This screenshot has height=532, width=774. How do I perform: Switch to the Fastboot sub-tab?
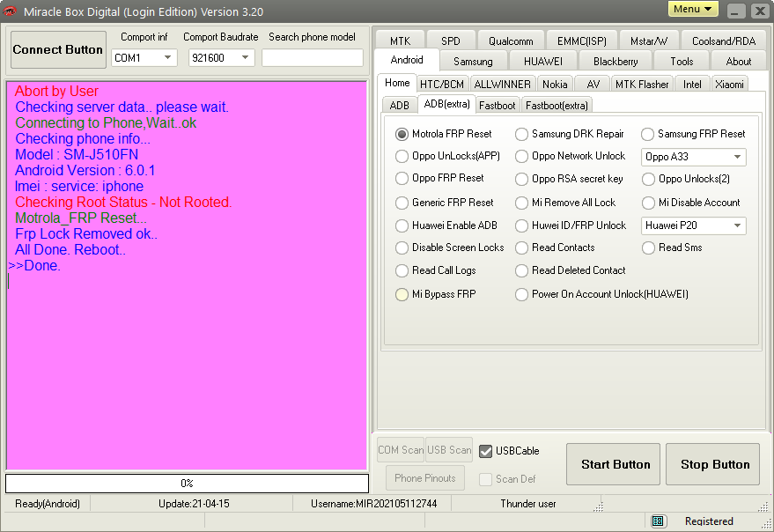click(x=498, y=105)
